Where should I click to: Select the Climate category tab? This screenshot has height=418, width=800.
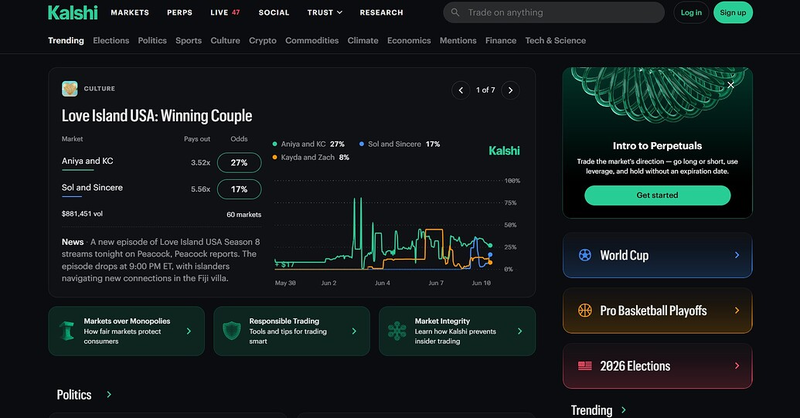(363, 40)
